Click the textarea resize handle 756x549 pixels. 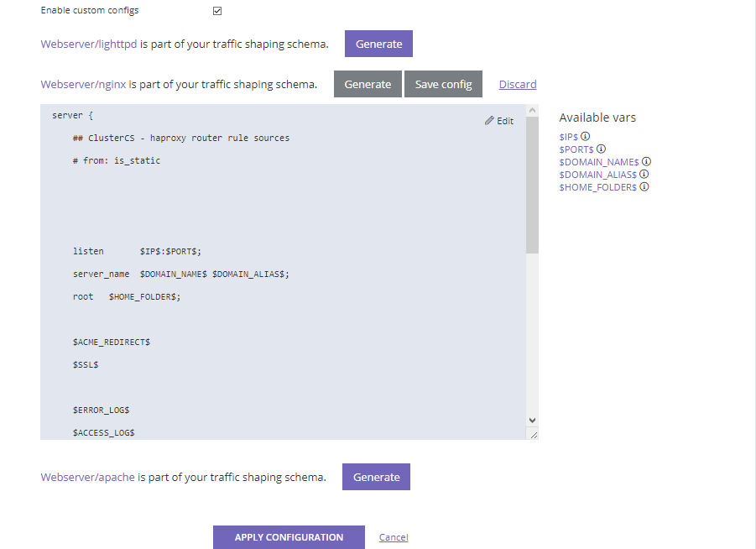tap(533, 435)
